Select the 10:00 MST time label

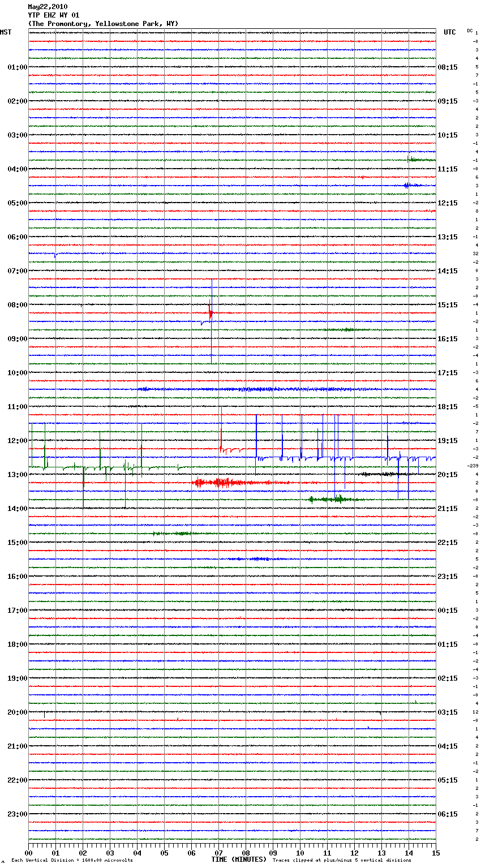17,373
